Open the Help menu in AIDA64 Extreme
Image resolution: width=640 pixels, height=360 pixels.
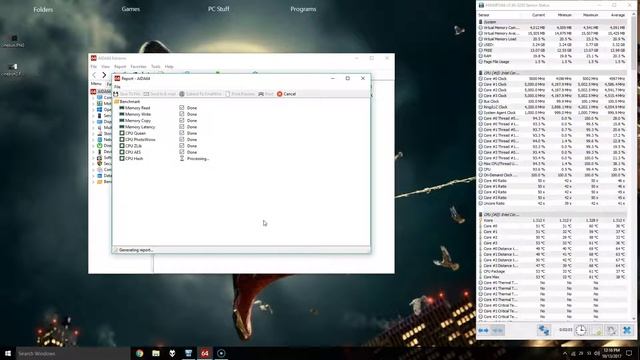point(169,67)
